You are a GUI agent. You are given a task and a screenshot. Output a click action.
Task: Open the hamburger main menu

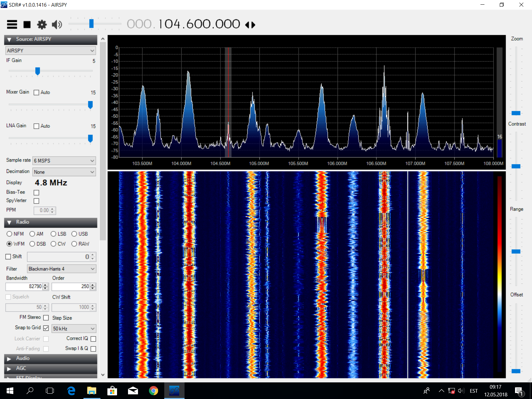tap(12, 25)
